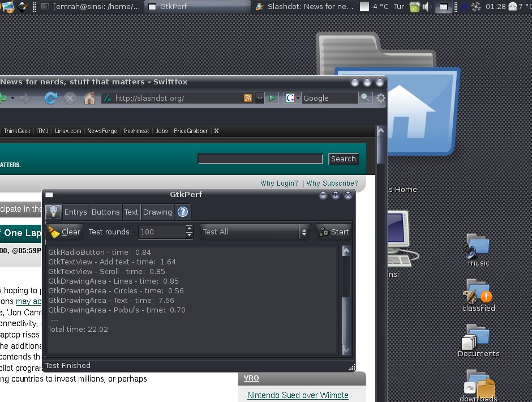Click the 'GtkDrawingArea - Pixbufs' result line
The width and height of the screenshot is (532, 402).
117,310
